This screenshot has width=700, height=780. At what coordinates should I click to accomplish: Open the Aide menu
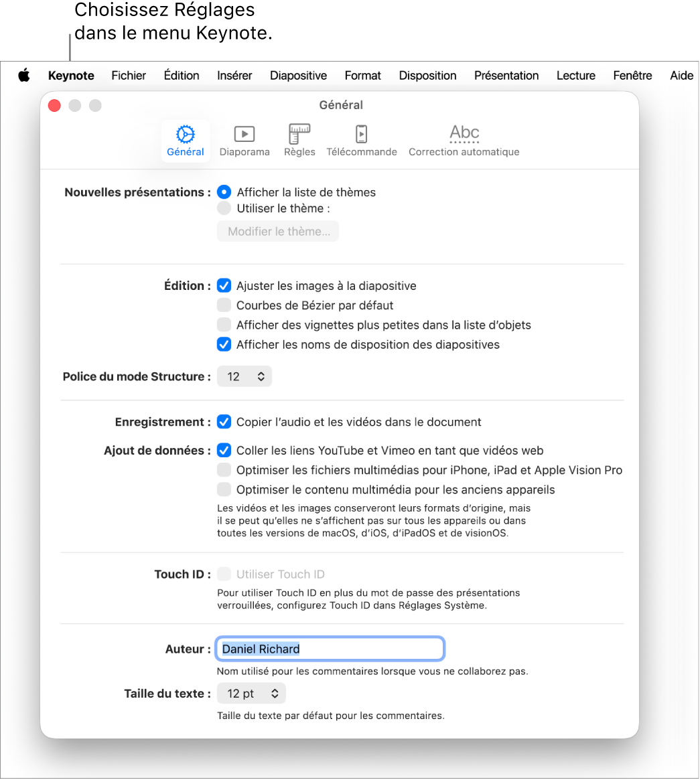(682, 76)
